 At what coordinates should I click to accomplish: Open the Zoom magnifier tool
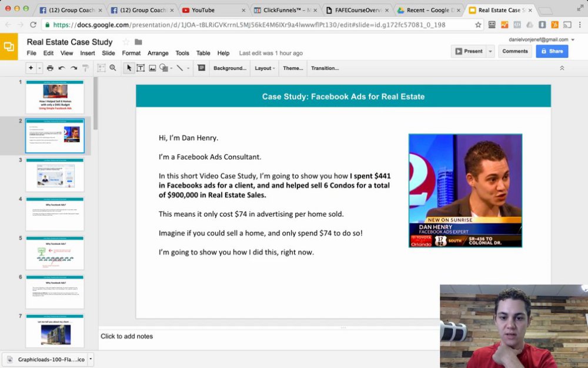coord(113,68)
